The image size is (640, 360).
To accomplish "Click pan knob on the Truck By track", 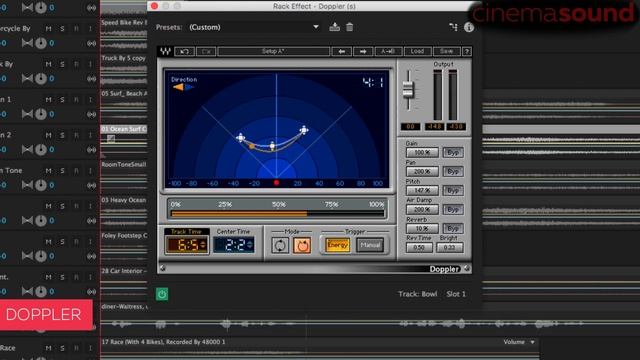I will click(x=41, y=78).
